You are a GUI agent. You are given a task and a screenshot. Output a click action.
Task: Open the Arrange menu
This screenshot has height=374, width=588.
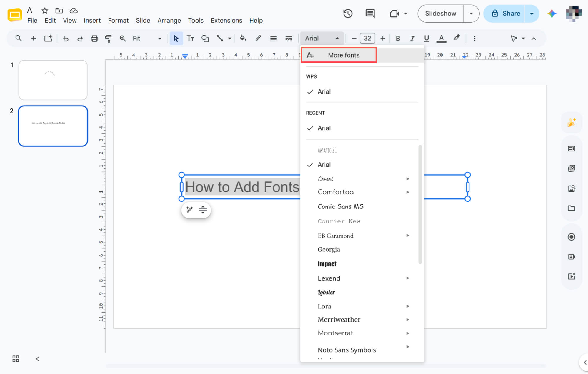169,21
